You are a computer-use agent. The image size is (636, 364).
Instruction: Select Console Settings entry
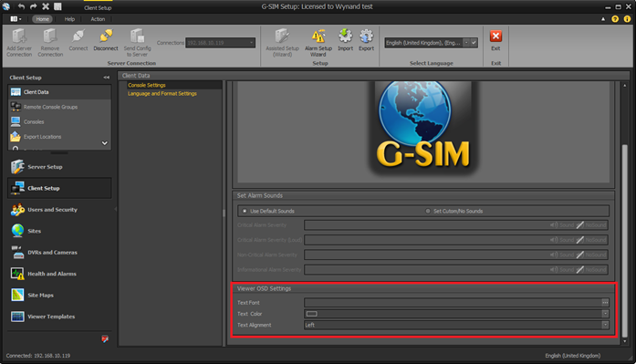coord(147,85)
